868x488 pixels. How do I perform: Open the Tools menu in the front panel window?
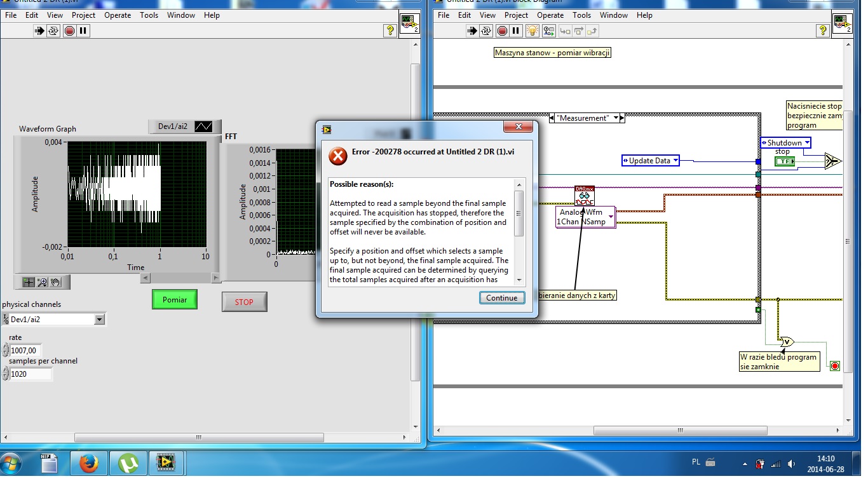(149, 15)
